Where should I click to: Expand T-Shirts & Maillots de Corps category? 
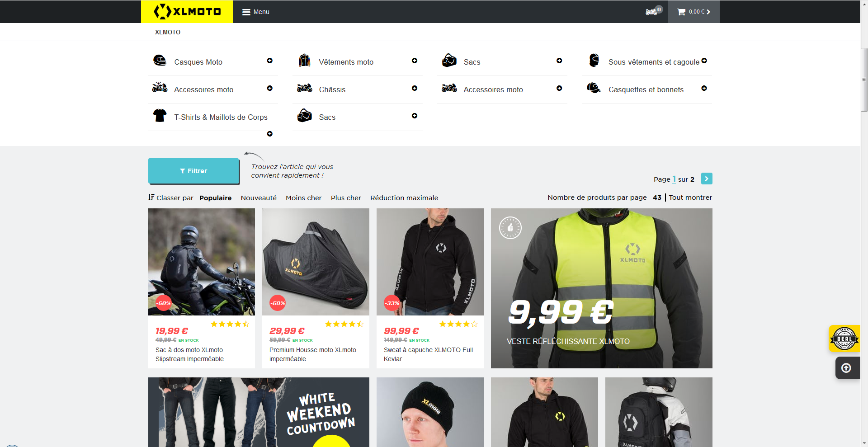[270, 134]
